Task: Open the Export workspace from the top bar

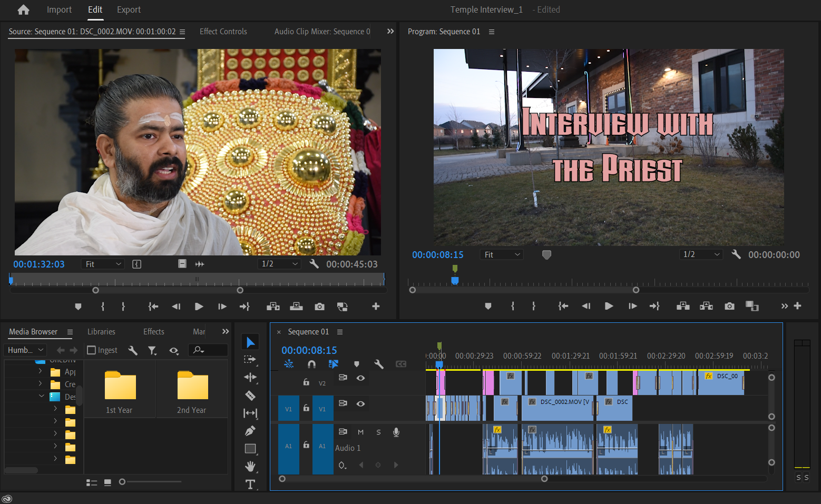Action: pos(129,9)
